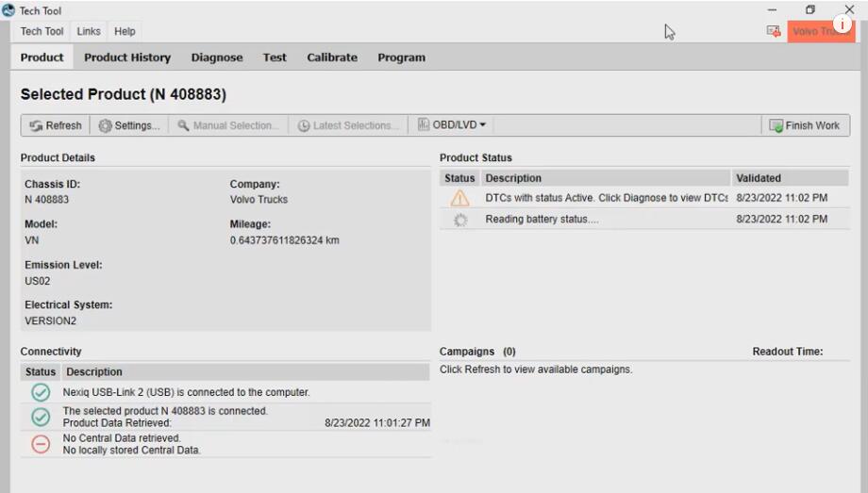Click the Product Status 'Status' column header

pos(459,178)
